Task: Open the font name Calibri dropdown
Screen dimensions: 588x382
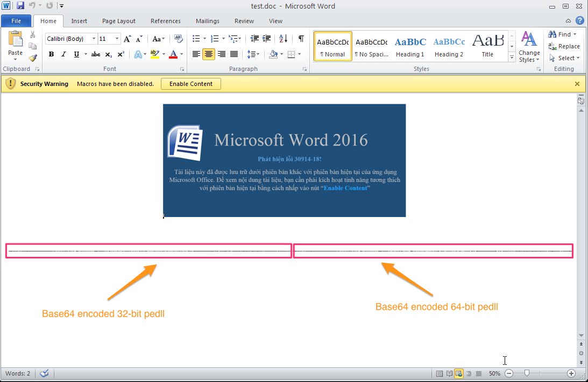Action: pos(94,39)
